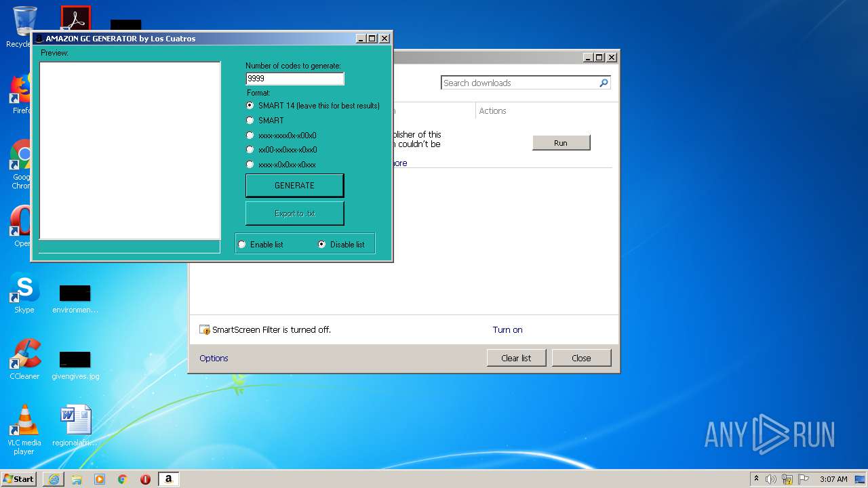This screenshot has width=868, height=488.
Task: Switch to the Amazon generator taskbar button
Action: pyautogui.click(x=168, y=479)
